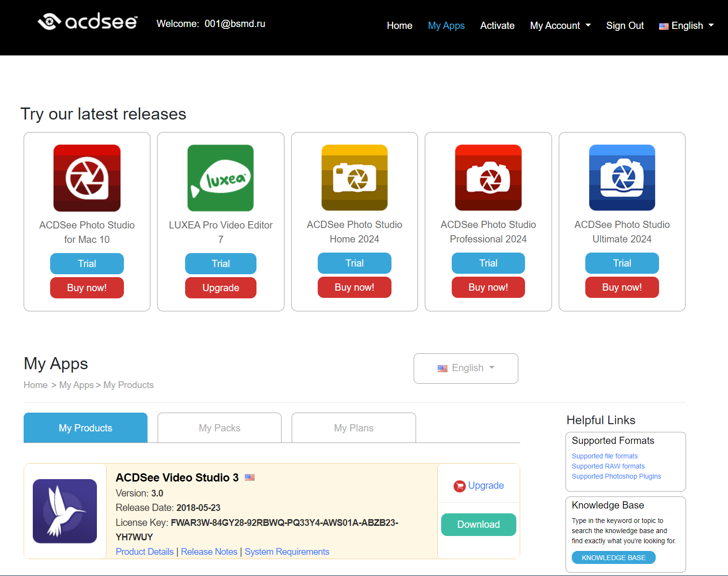Click the Knowledge Base heading
Screen dimensions: 728x576
click(607, 505)
